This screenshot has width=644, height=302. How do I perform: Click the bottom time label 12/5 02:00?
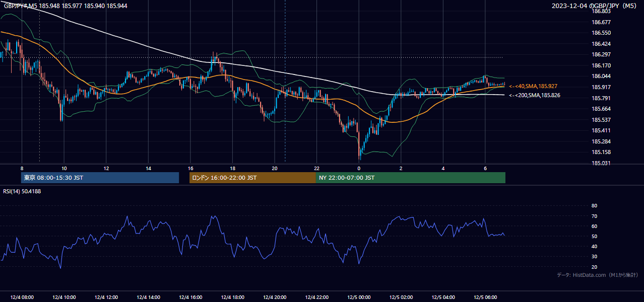pyautogui.click(x=401, y=297)
